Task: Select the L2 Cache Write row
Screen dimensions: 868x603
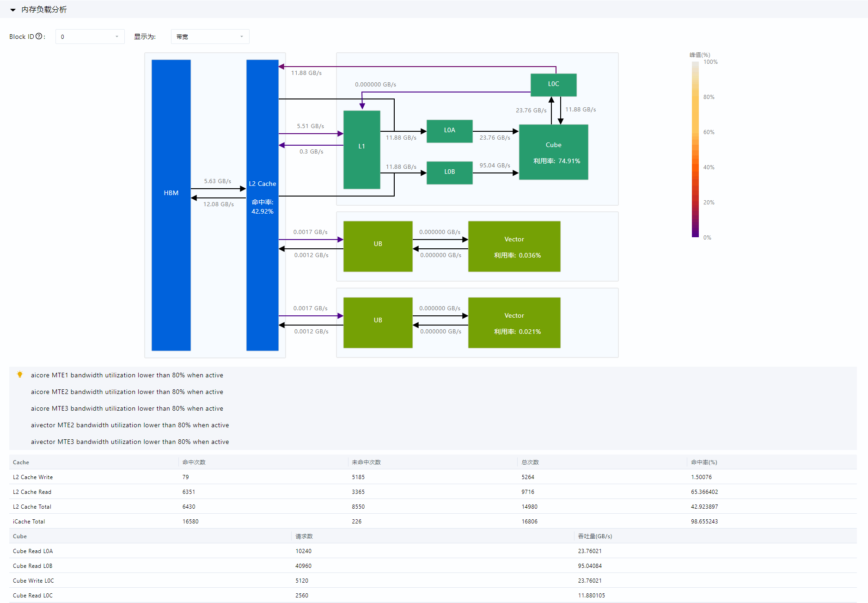Action: coord(433,477)
